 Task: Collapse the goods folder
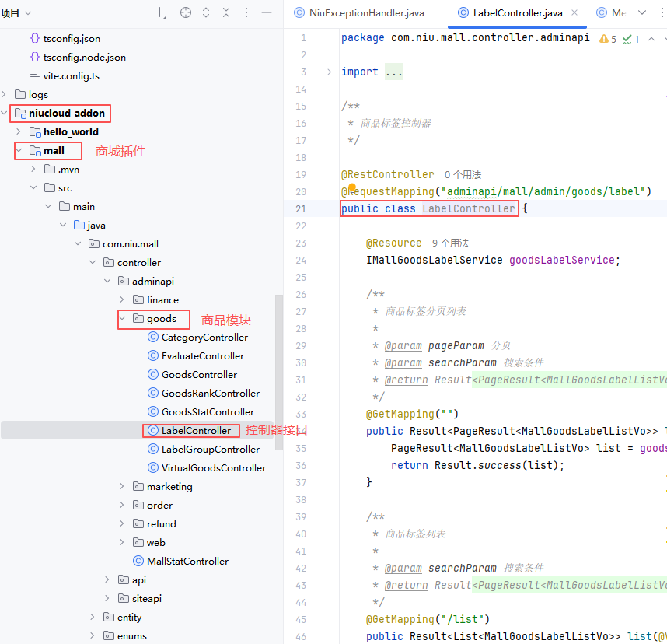click(122, 318)
